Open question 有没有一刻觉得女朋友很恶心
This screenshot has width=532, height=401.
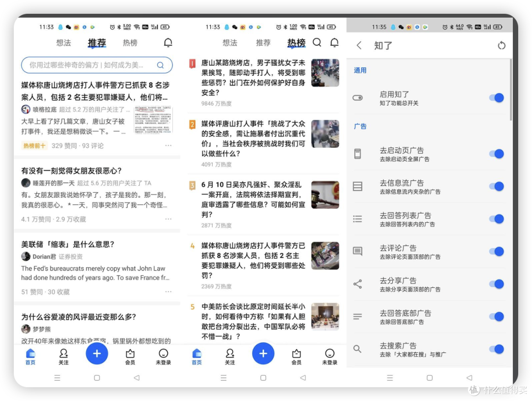coord(71,171)
